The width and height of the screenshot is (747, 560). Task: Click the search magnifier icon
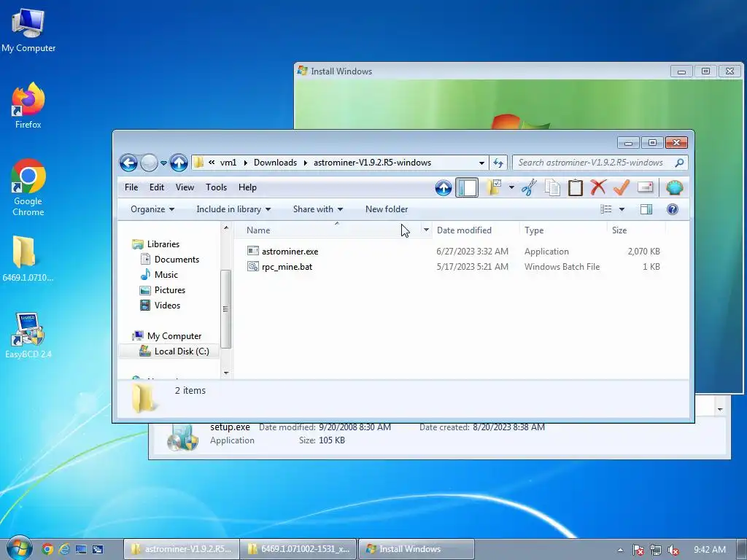coord(679,163)
